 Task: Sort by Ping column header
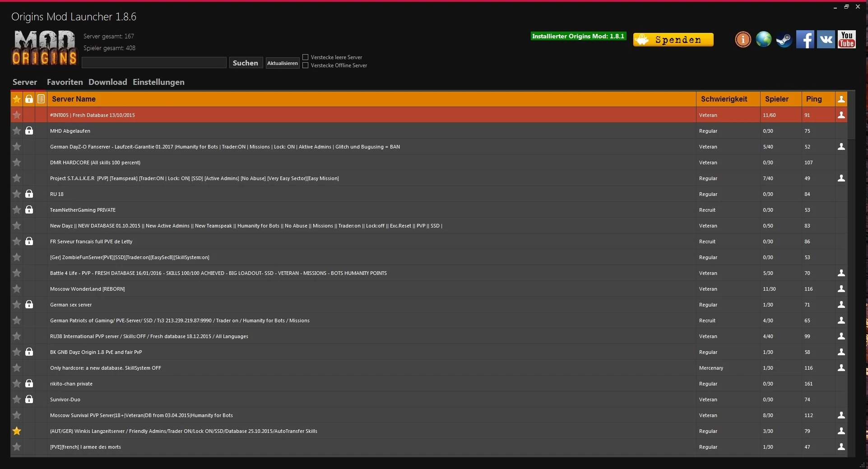818,99
